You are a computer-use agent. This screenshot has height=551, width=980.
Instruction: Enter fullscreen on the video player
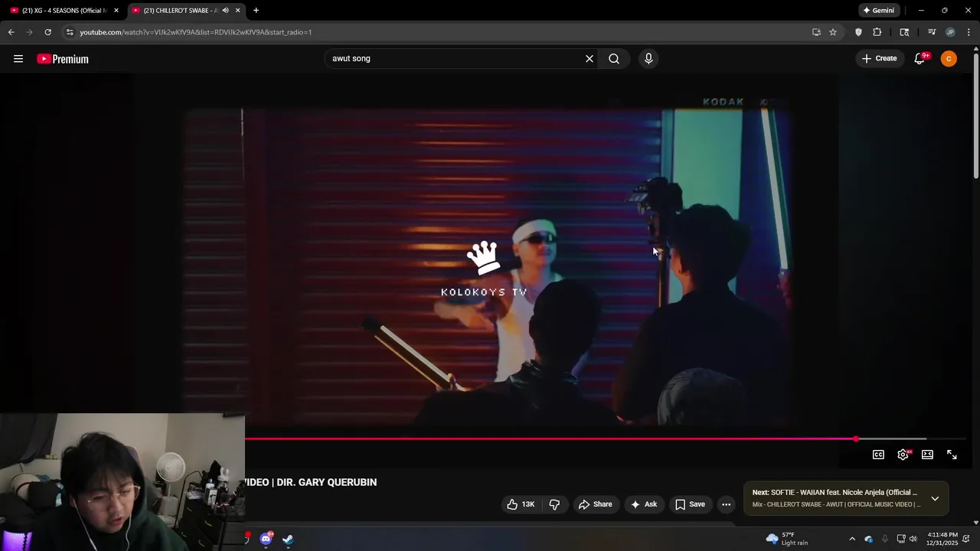coord(952,455)
